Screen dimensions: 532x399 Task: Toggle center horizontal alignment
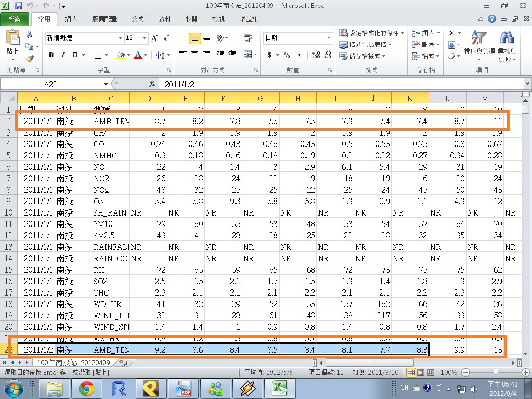pyautogui.click(x=195, y=55)
